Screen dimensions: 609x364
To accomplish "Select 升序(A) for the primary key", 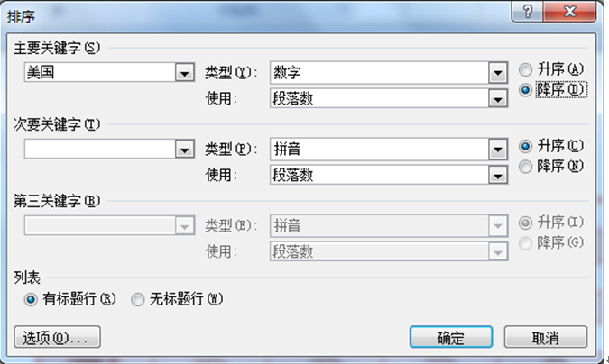I will coord(526,70).
